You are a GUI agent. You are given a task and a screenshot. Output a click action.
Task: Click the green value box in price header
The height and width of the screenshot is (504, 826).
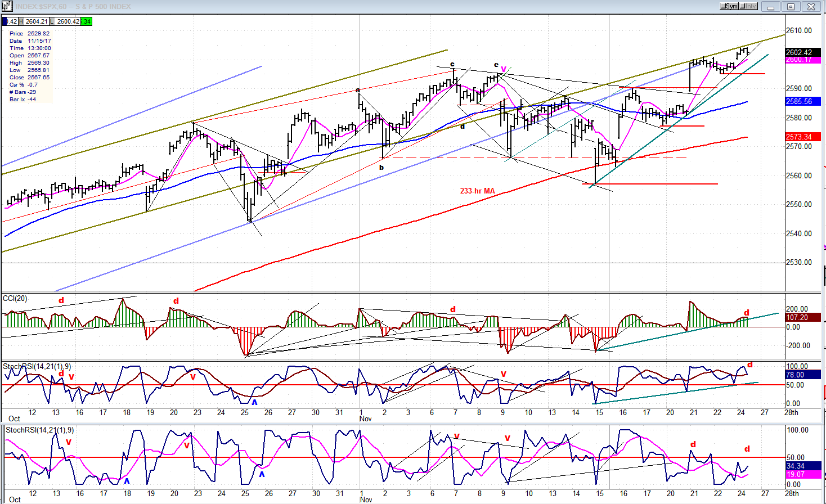(x=87, y=21)
